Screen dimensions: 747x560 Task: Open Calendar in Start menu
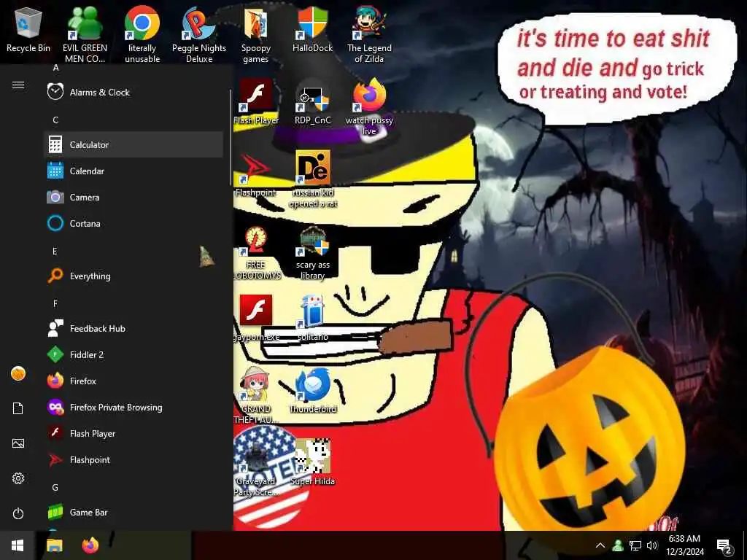[x=133, y=171]
